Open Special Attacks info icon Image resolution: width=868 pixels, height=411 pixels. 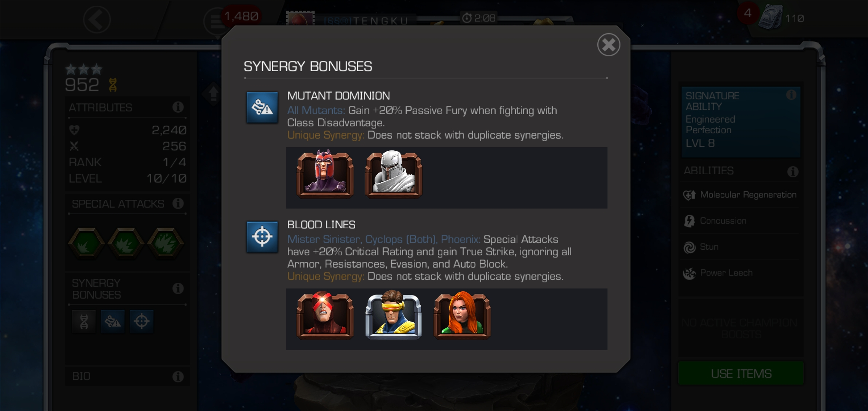[x=178, y=203]
